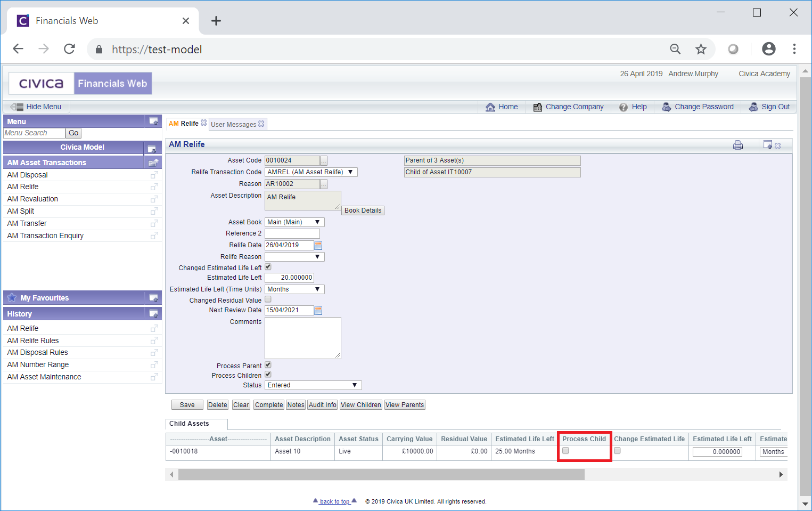Click the Menu panel window icon
This screenshot has width=812, height=511.
point(153,121)
